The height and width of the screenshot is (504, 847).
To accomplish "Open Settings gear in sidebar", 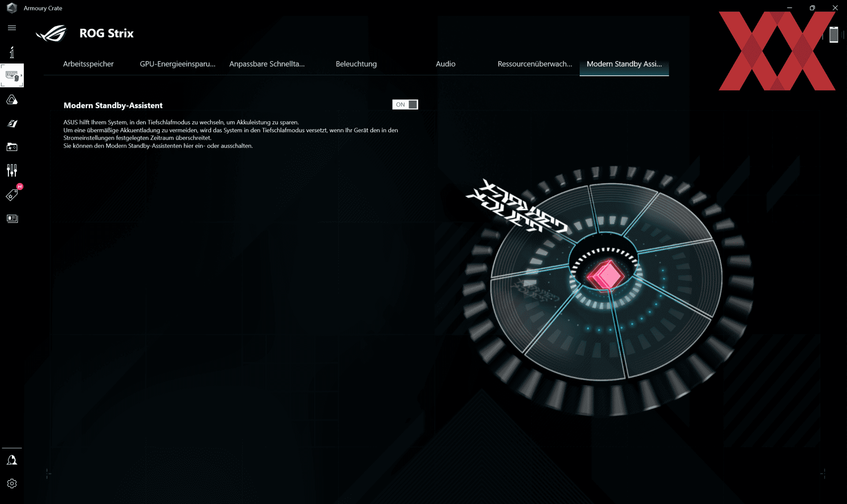I will pyautogui.click(x=12, y=484).
